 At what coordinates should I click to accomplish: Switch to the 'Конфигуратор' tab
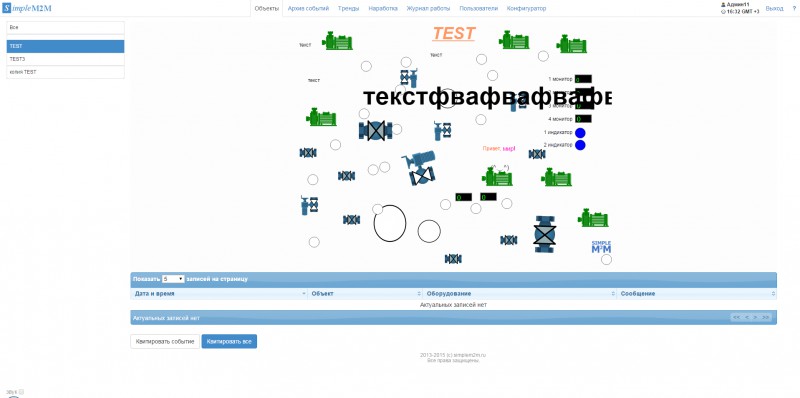pyautogui.click(x=526, y=9)
